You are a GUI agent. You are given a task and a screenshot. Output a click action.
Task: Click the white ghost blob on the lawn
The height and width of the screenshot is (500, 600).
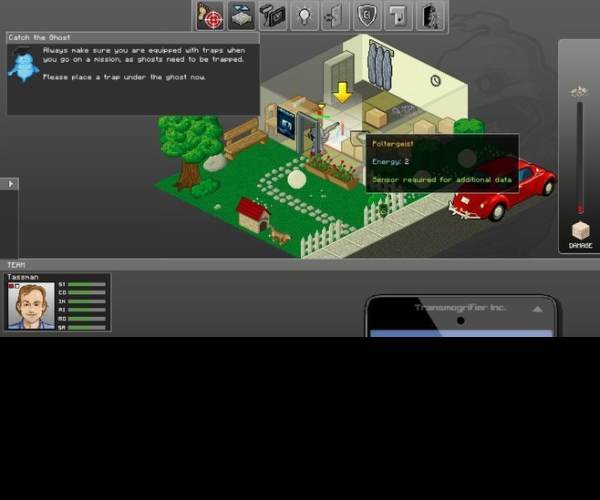[x=297, y=179]
